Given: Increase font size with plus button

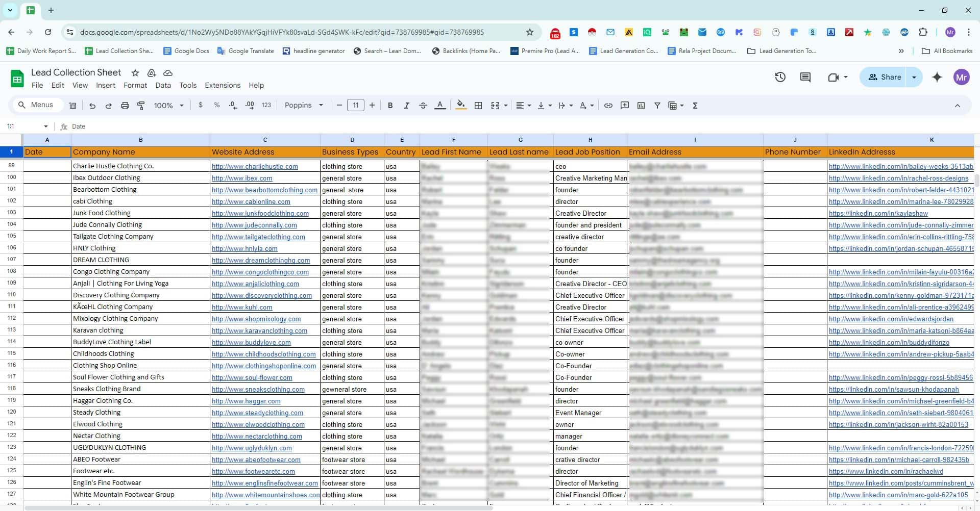Looking at the screenshot, I should 372,106.
